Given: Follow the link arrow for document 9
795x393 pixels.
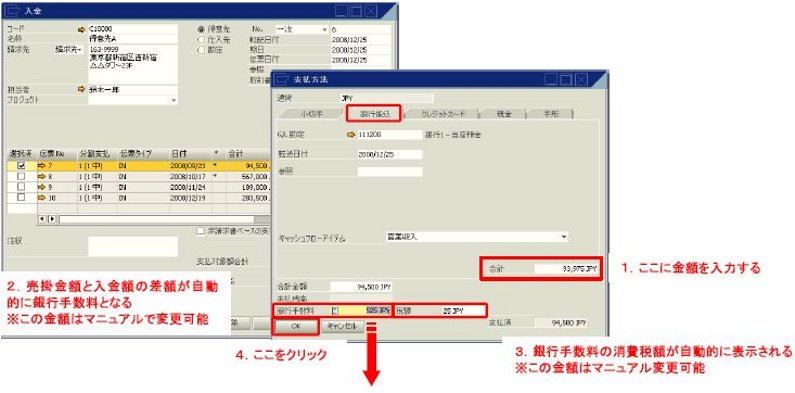Looking at the screenshot, I should (x=42, y=187).
